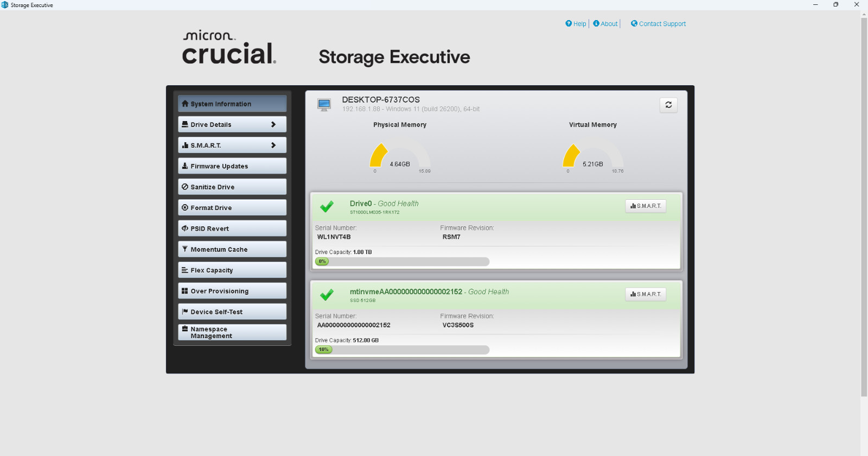Image resolution: width=868 pixels, height=456 pixels.
Task: Click the green checkmark on Drive0
Action: (x=327, y=206)
